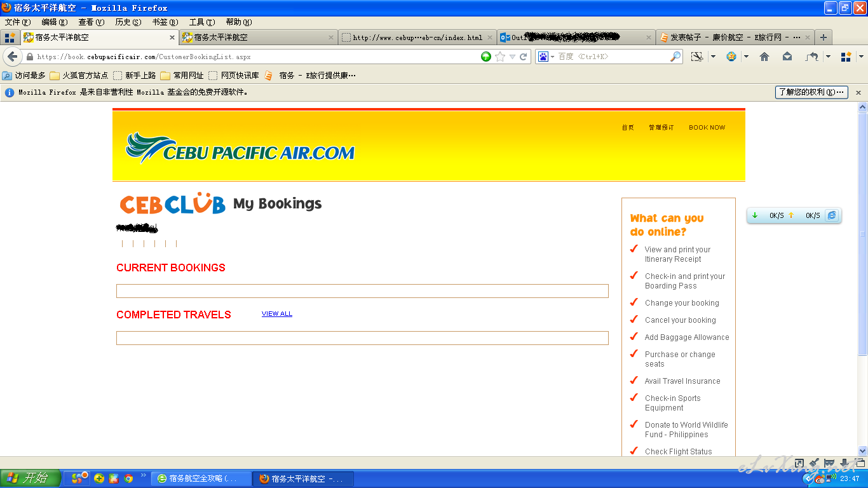Click the CEB Club logo

pos(172,203)
